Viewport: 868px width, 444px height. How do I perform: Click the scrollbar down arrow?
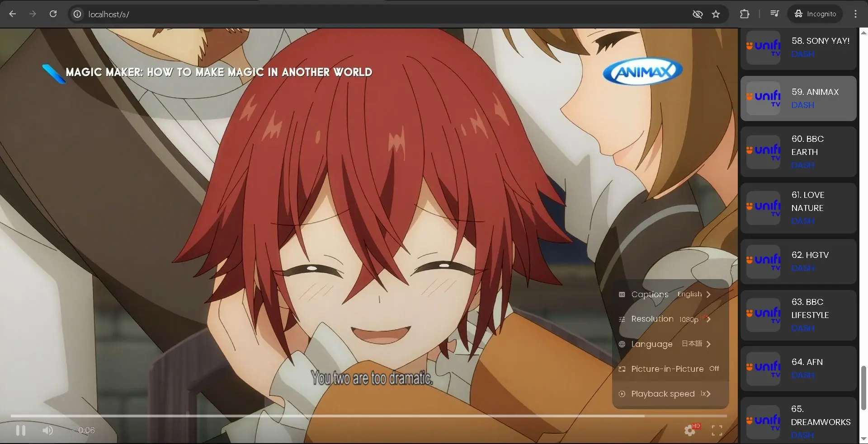pos(863,439)
